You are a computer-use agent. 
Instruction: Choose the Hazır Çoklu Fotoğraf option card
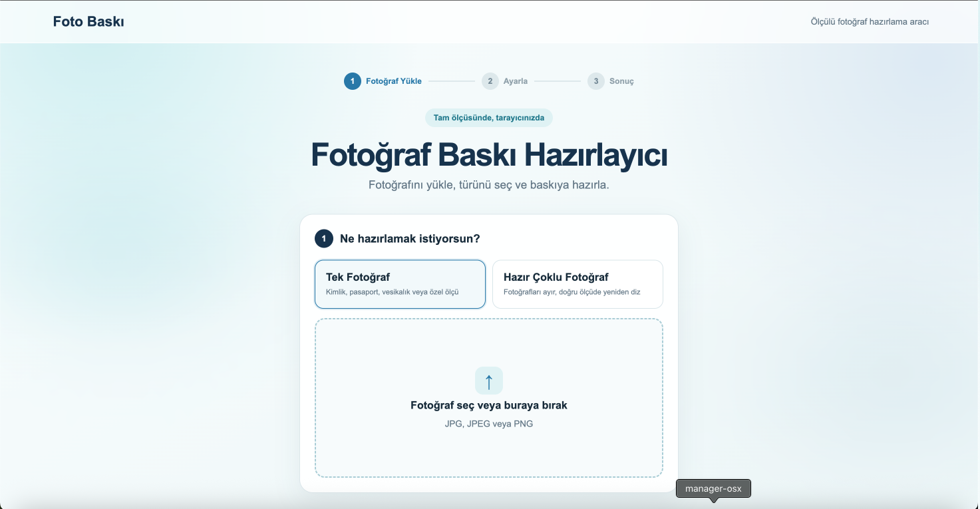[577, 284]
